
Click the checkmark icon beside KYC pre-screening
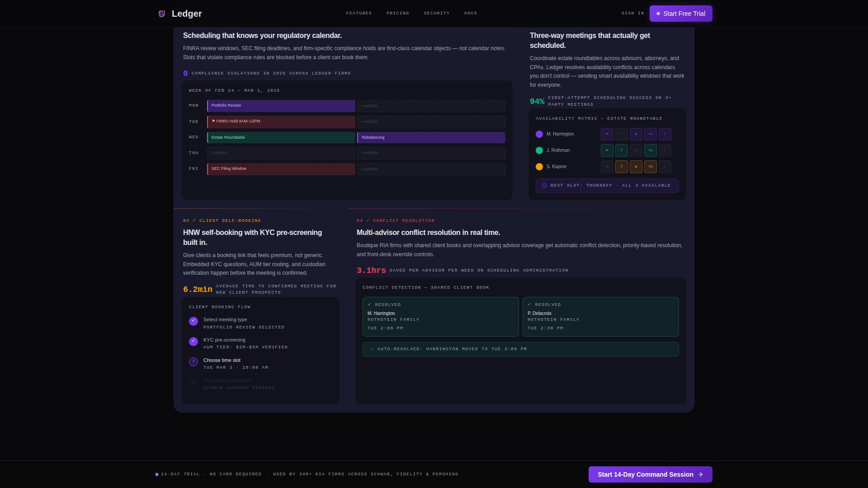[x=193, y=342]
